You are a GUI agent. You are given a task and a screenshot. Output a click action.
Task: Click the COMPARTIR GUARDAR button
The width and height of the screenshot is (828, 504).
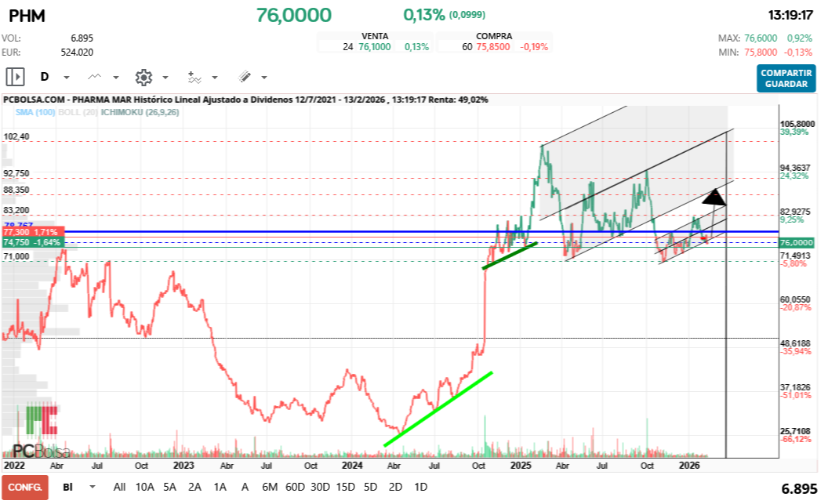(x=787, y=78)
